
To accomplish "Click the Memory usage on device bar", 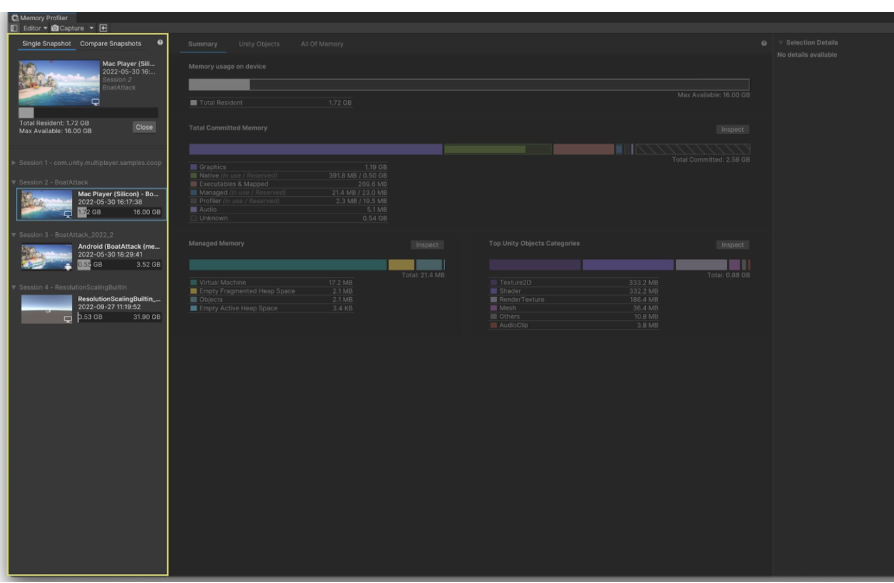I will pos(469,85).
